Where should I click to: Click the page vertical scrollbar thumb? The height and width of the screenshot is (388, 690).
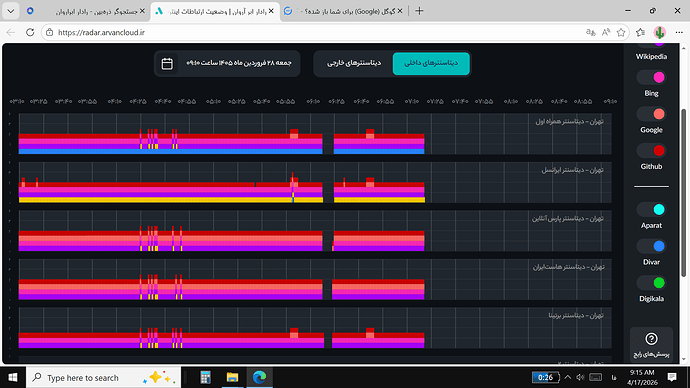pos(683,193)
